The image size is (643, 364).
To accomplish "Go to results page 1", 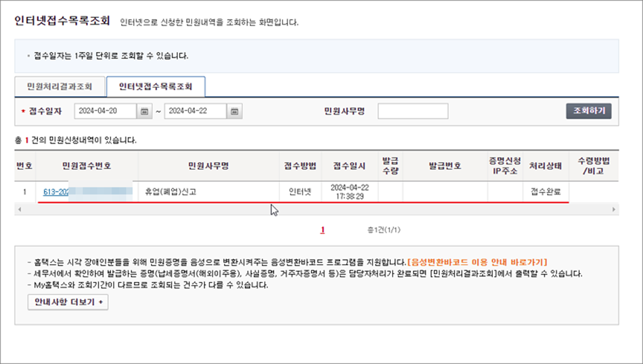I will point(323,230).
